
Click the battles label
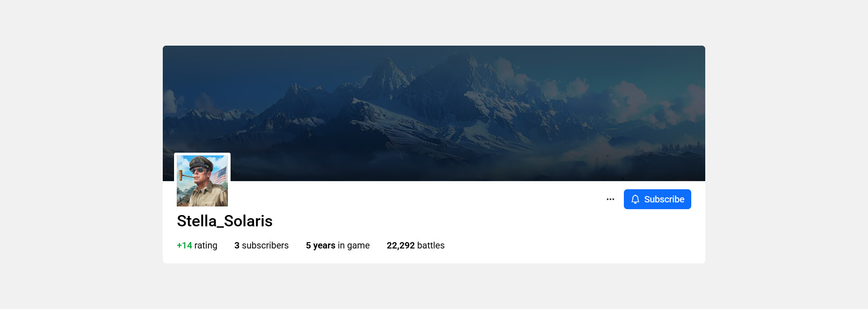[x=431, y=245]
